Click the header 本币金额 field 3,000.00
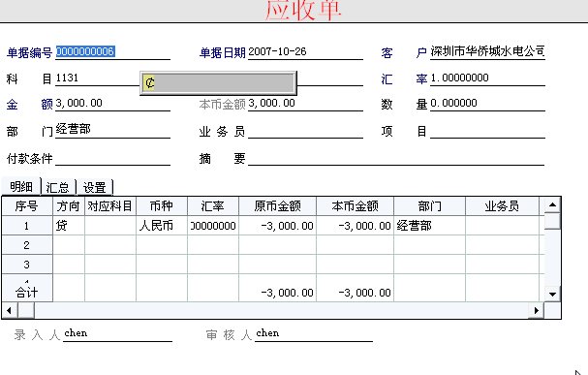Image resolution: width=588 pixels, height=375 pixels. [x=305, y=104]
